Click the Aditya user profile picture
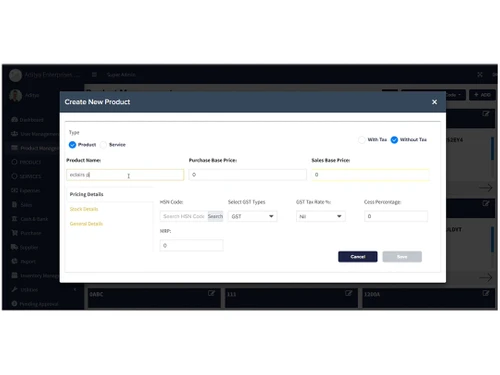Viewport: 500px width, 375px height. point(15,95)
